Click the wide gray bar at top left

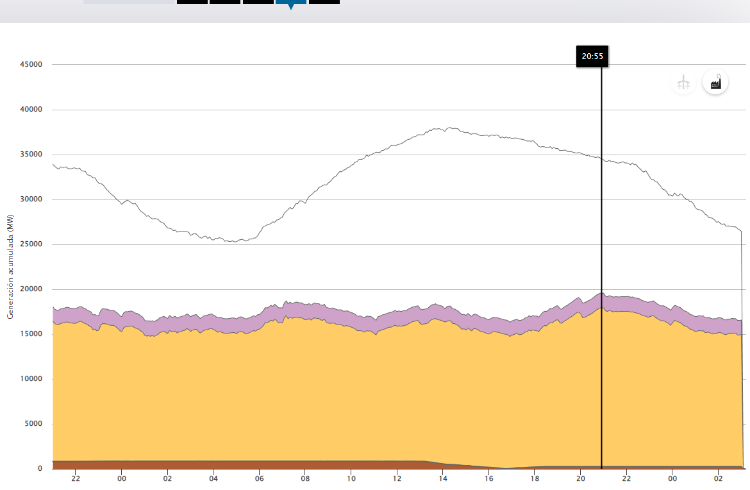click(x=127, y=2)
